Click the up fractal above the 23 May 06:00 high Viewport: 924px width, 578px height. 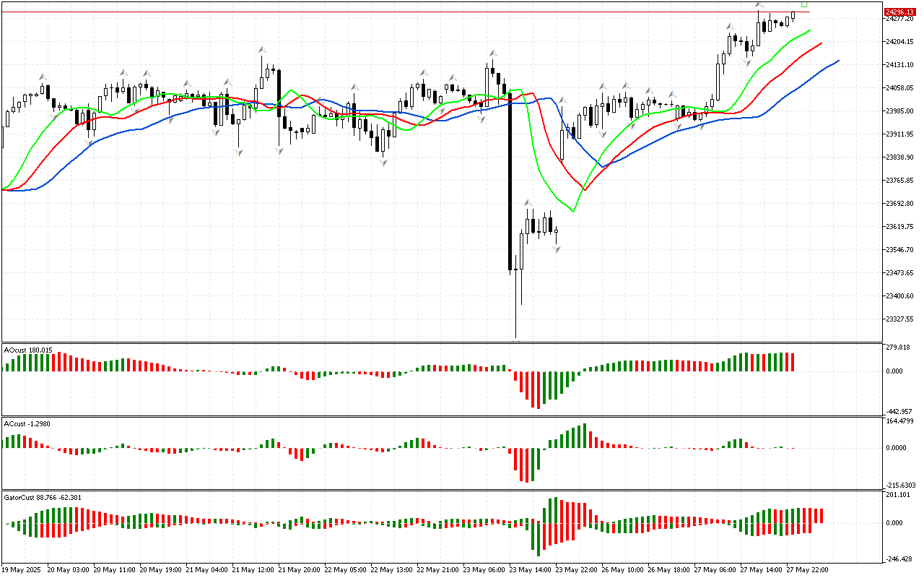click(x=493, y=53)
